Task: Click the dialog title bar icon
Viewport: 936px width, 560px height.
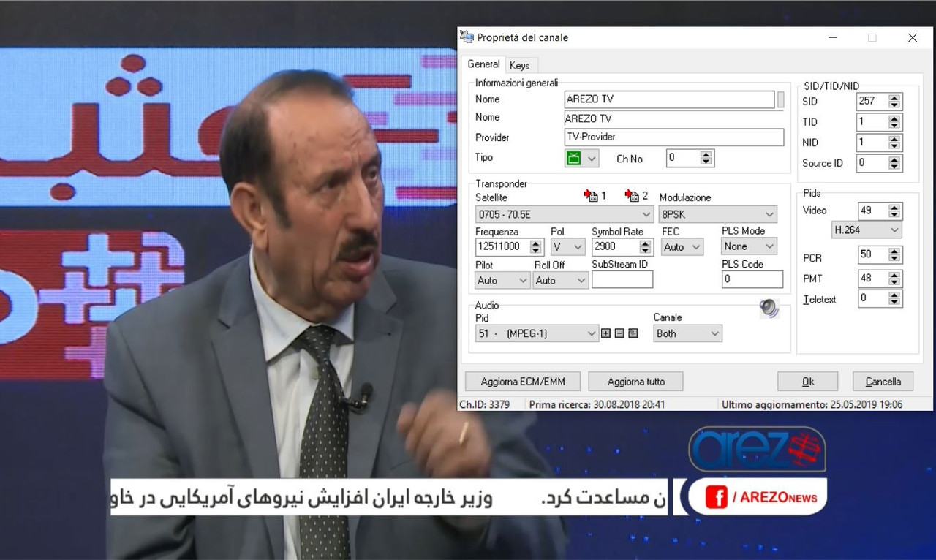Action: point(466,37)
